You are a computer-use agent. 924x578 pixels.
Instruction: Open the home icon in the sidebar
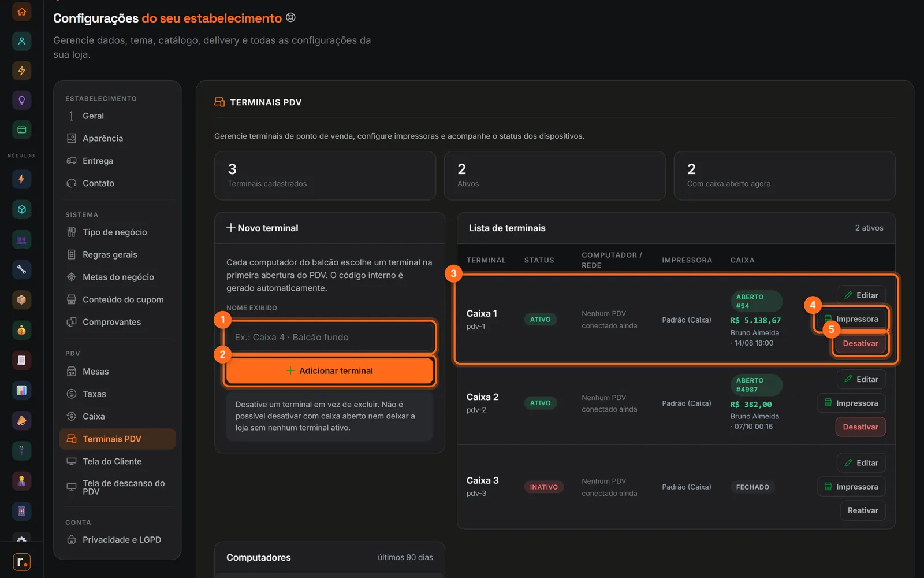click(21, 11)
